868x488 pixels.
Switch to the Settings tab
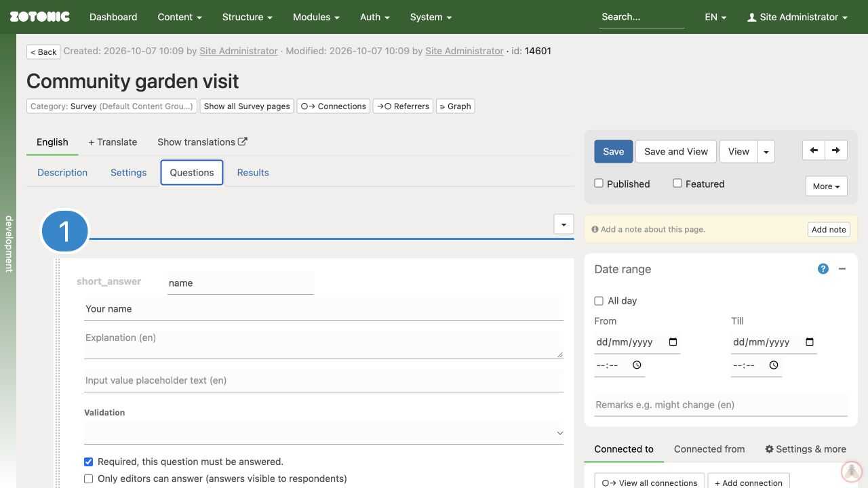point(128,172)
